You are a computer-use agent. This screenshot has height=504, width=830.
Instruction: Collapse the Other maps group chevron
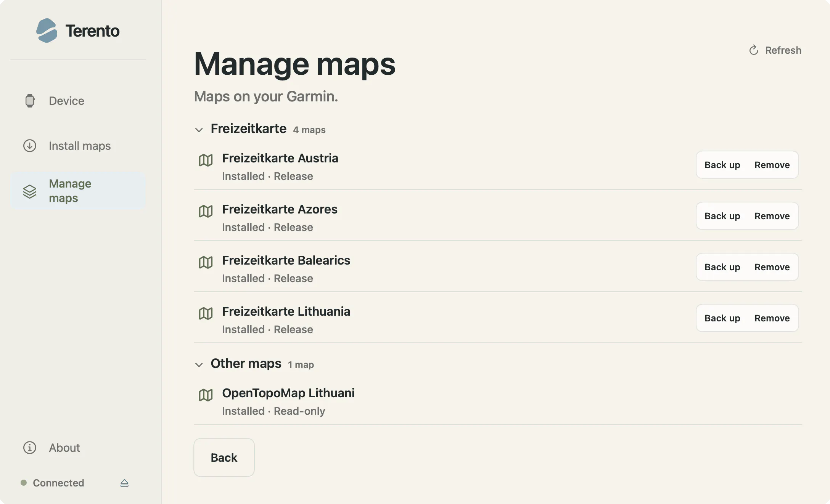coord(199,365)
